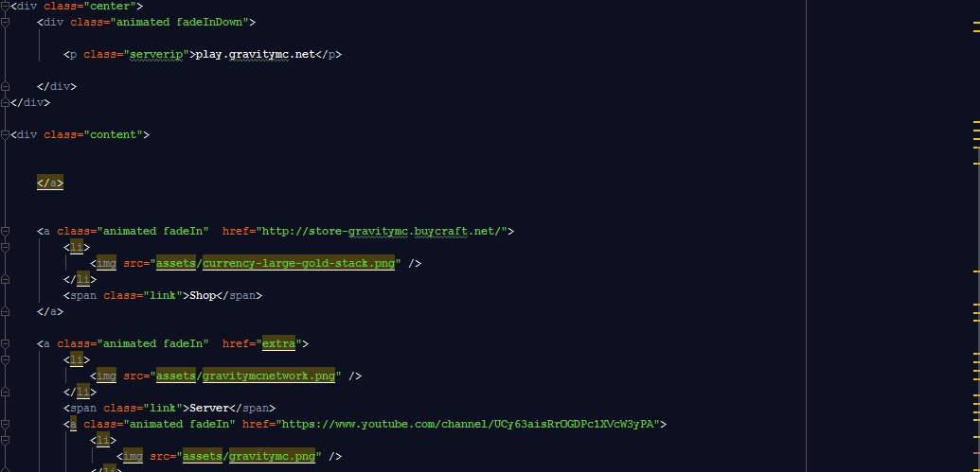This screenshot has height=472, width=980.
Task: Collapse the href="extra" anchor fold marker
Action: pyautogui.click(x=5, y=343)
